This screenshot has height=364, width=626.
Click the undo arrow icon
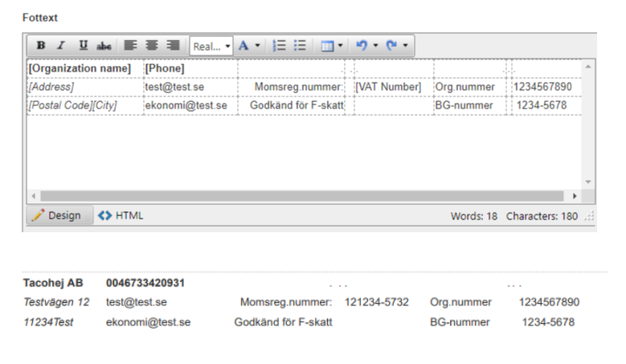click(x=362, y=46)
